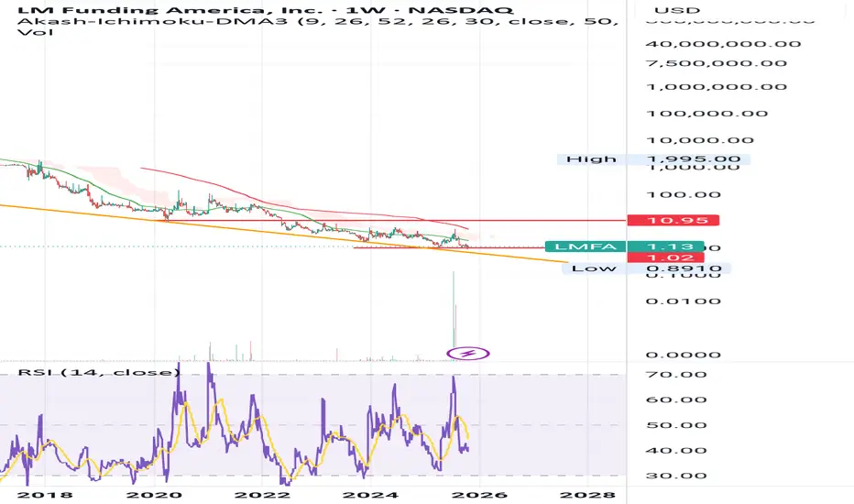This screenshot has width=854, height=504.
Task: Click the 0.0000 price scale value
Action: [x=684, y=355]
